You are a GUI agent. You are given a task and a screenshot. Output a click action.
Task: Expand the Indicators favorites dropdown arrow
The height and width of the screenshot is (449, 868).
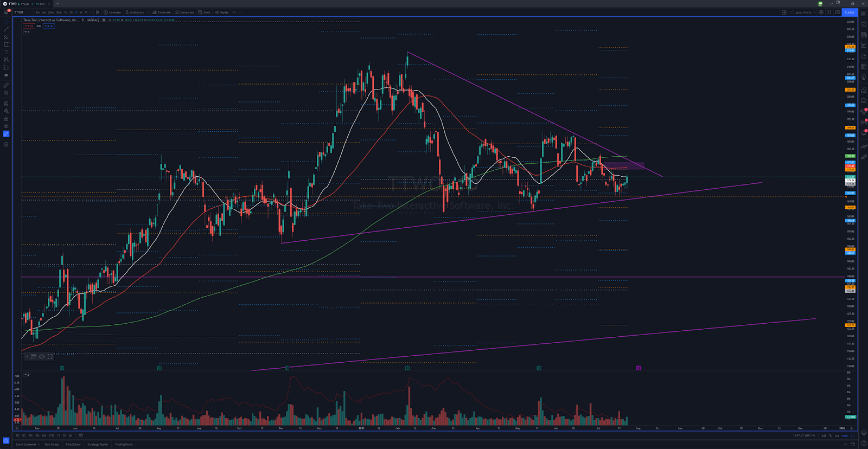click(x=148, y=12)
